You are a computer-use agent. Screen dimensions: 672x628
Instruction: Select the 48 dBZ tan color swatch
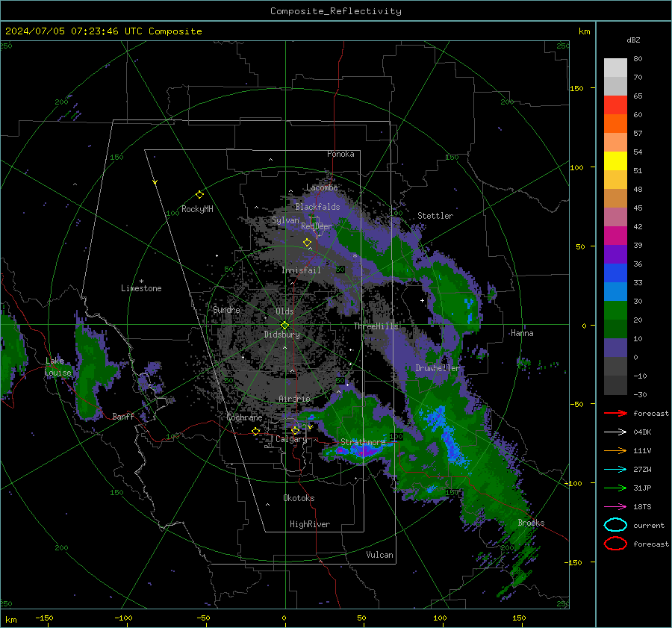click(x=615, y=198)
